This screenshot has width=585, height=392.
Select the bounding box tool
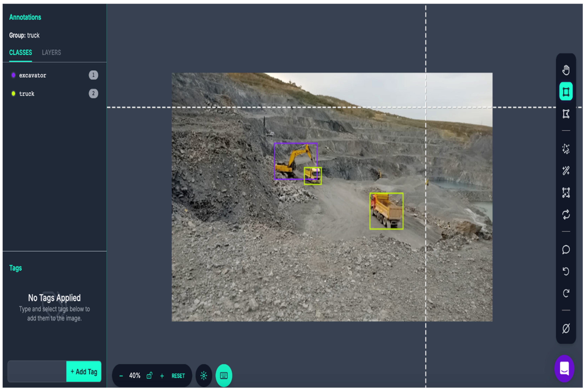click(x=566, y=91)
